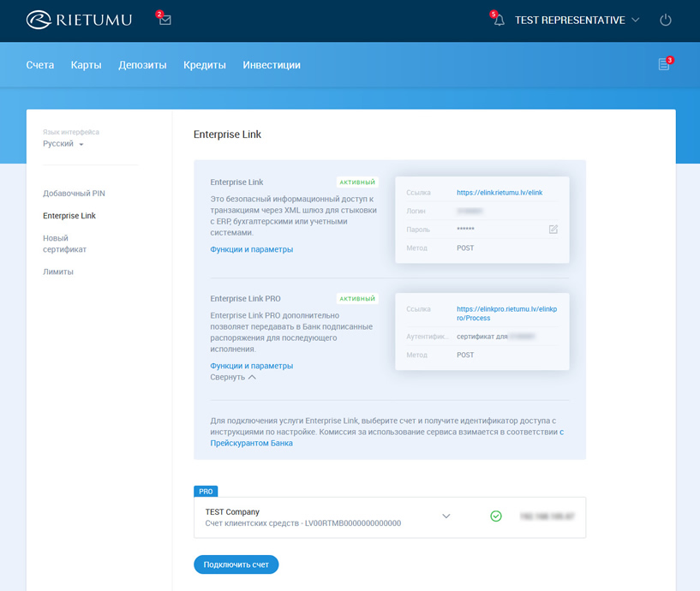Image resolution: width=700 pixels, height=591 pixels.
Task: Open the Депозиты menu item
Action: pos(142,65)
